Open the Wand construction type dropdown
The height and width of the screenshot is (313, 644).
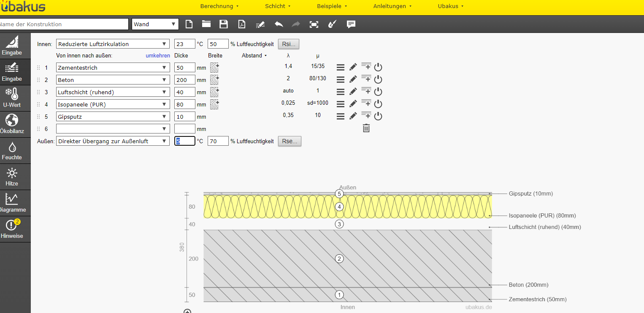point(155,24)
